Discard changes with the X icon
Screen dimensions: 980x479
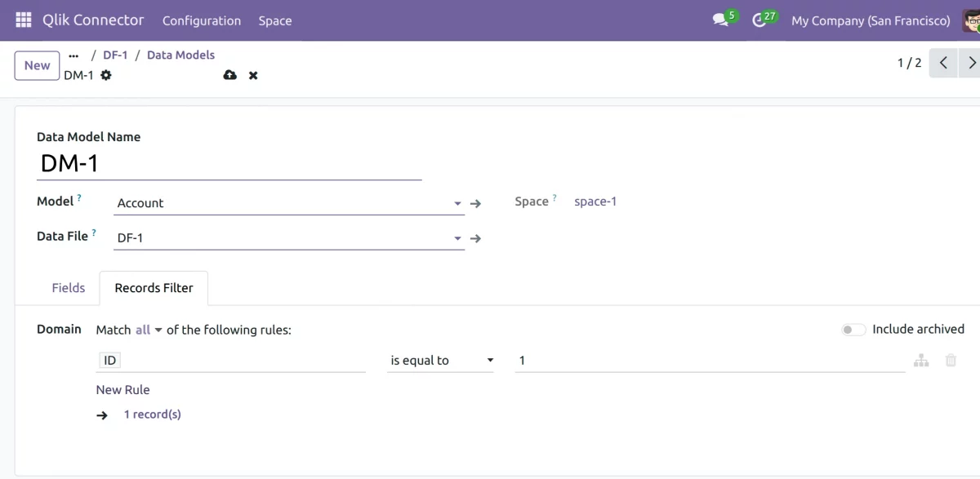click(253, 75)
